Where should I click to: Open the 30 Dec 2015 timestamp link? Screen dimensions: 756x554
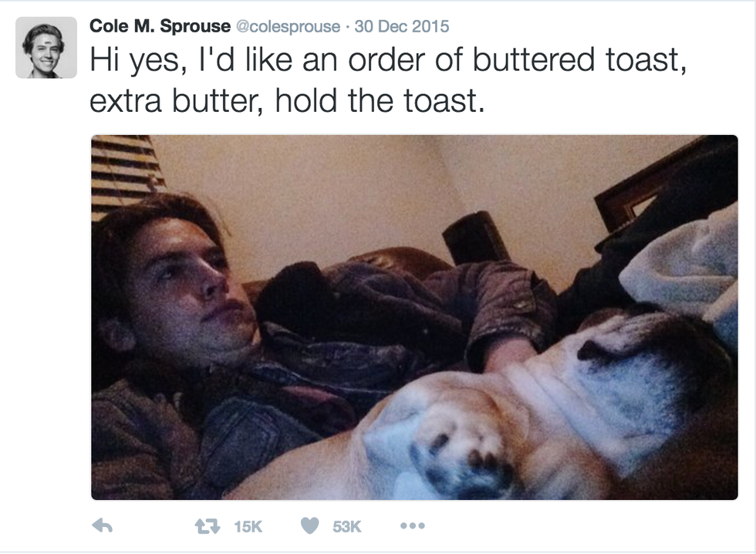pos(402,26)
